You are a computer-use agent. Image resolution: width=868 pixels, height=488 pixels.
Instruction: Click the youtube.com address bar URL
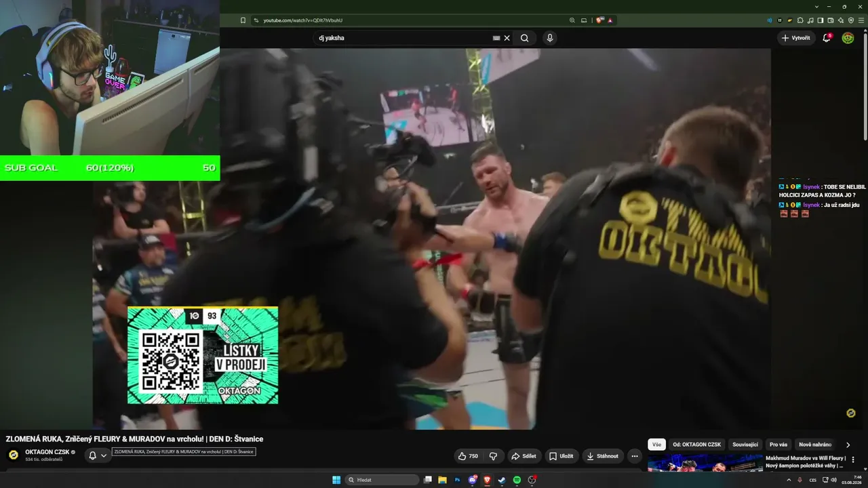pyautogui.click(x=303, y=20)
